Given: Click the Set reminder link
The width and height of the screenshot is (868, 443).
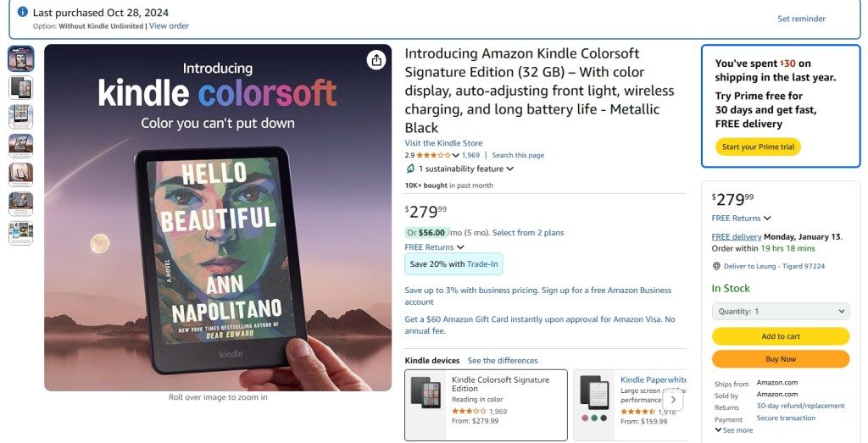Looking at the screenshot, I should pos(801,19).
